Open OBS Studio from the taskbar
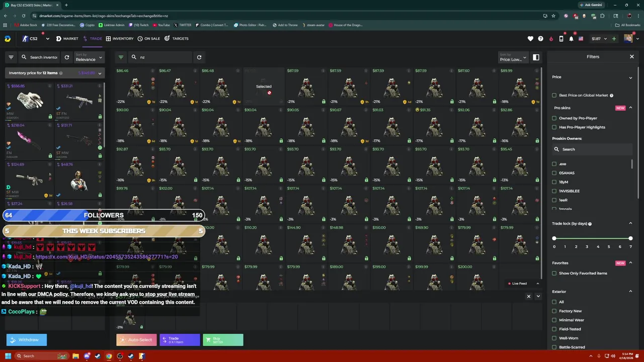 pyautogui.click(x=120, y=356)
